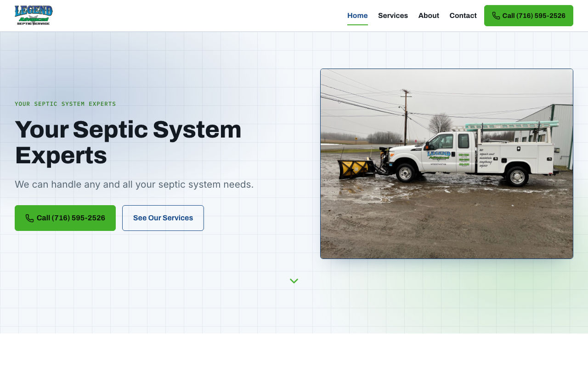
Task: Click the green scroll-down chevron
Action: 294,281
